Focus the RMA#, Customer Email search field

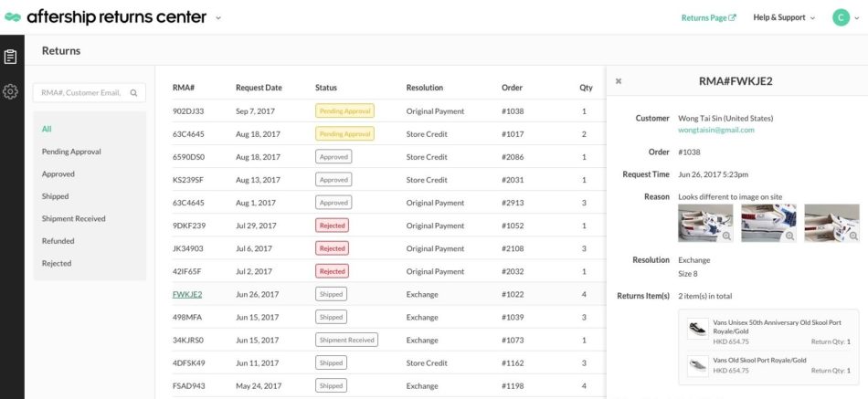[x=80, y=92]
